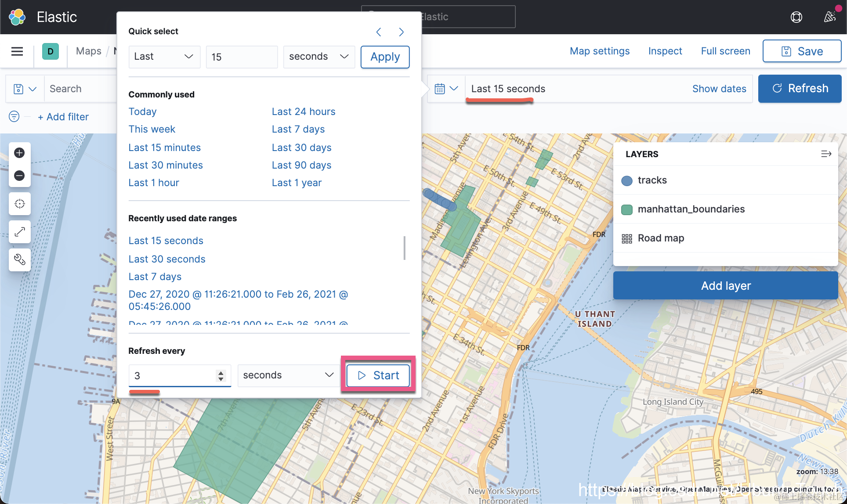847x504 pixels.
Task: Toggle the manhattan_boundaries layer swatch
Action: click(627, 209)
